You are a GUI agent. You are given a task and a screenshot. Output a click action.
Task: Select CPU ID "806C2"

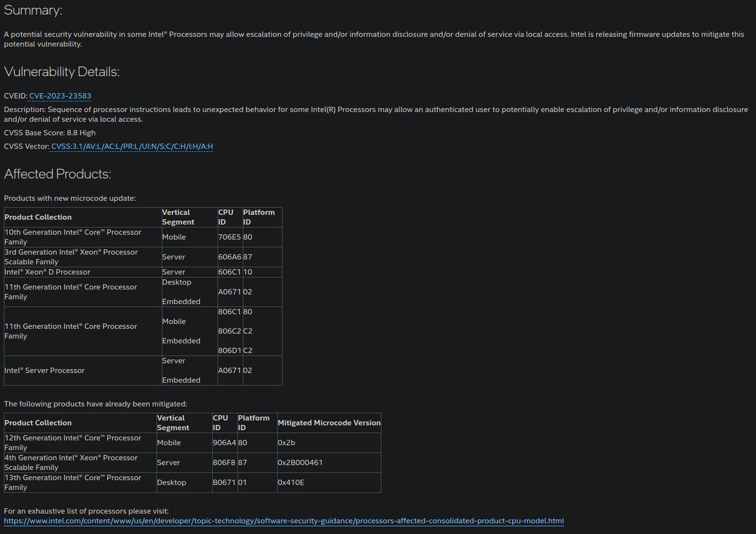[x=230, y=331]
